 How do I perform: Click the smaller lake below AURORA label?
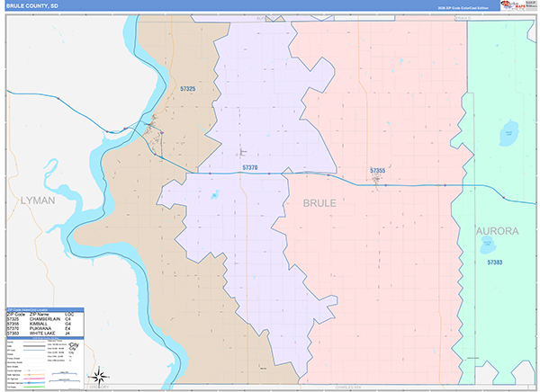(488, 245)
